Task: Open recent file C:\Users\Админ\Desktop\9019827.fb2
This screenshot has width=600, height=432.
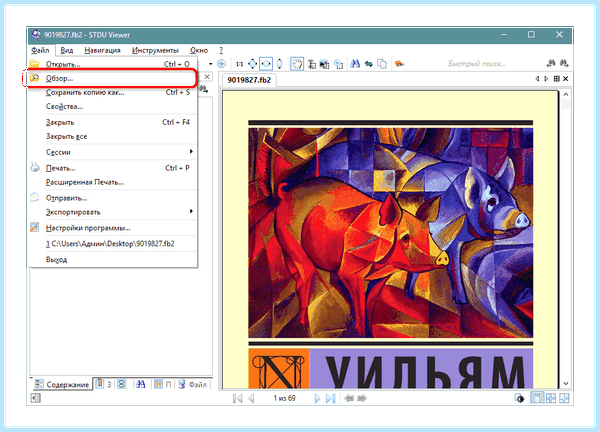Action: click(113, 244)
